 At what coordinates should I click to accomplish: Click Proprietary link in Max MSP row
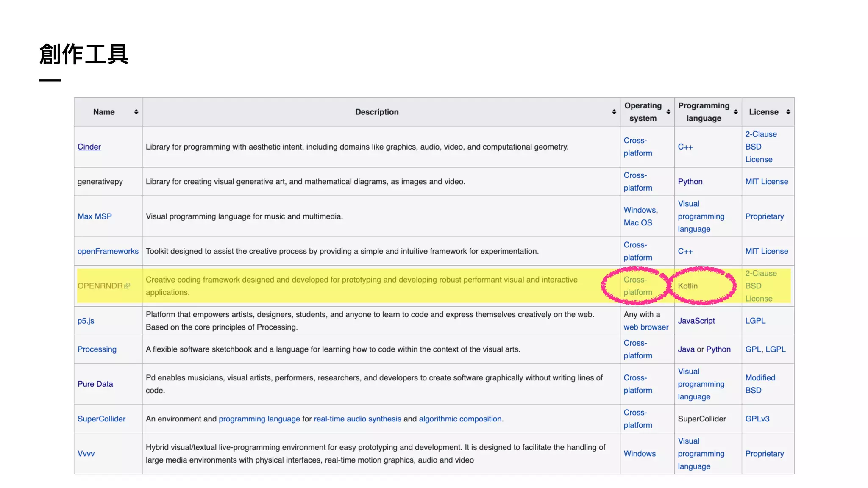click(x=765, y=216)
